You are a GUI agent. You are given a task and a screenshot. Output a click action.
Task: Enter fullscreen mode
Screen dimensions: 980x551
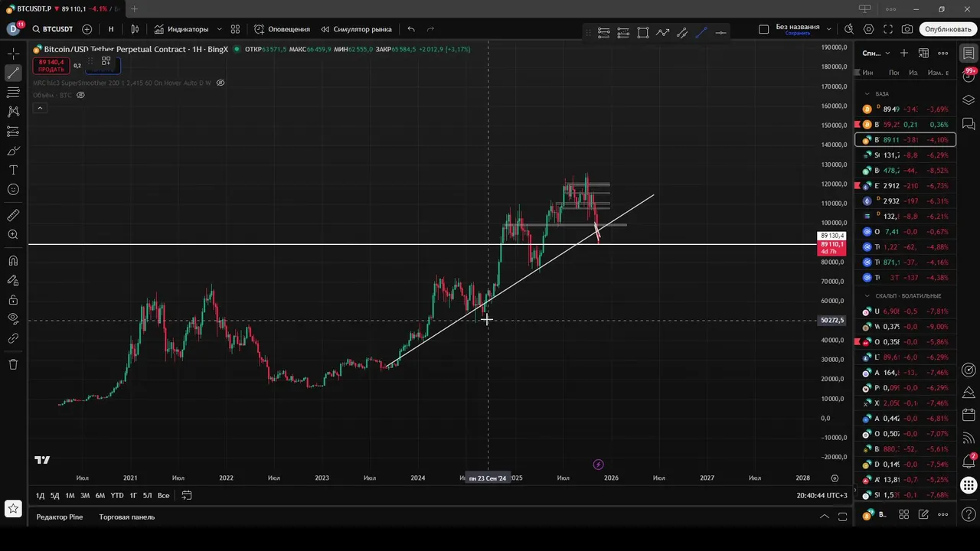pos(888,29)
